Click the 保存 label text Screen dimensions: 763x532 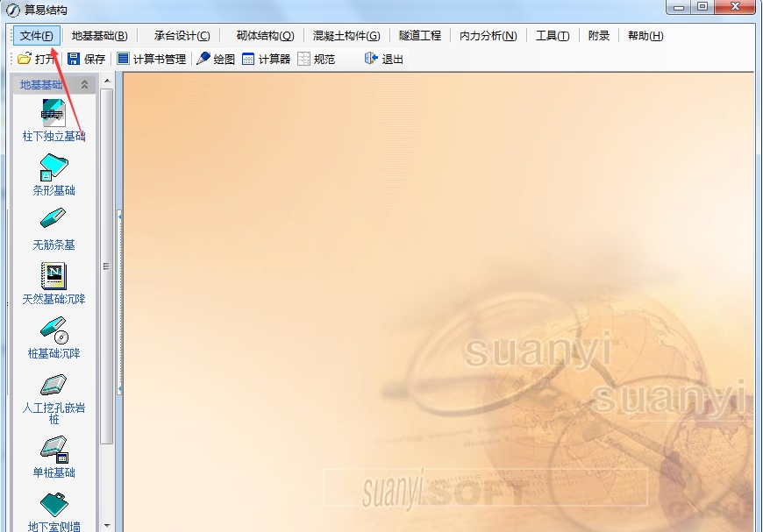(x=95, y=60)
